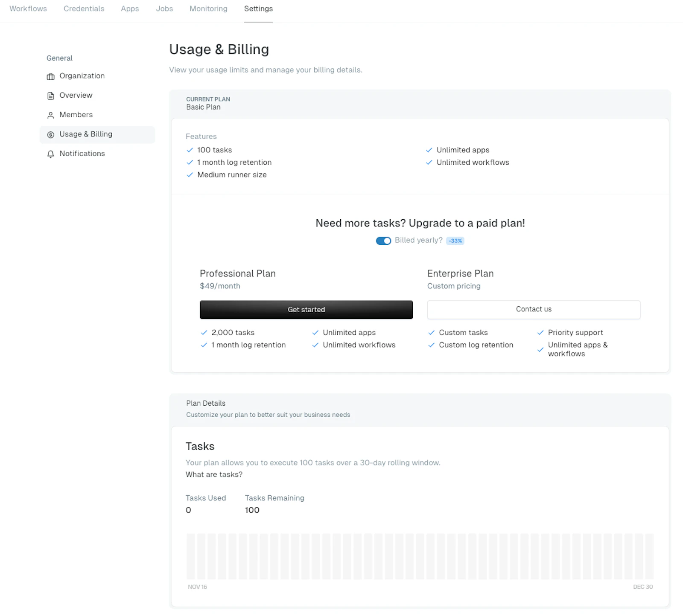This screenshot has height=616, width=683.
Task: Click the Features label
Action: coord(201,137)
